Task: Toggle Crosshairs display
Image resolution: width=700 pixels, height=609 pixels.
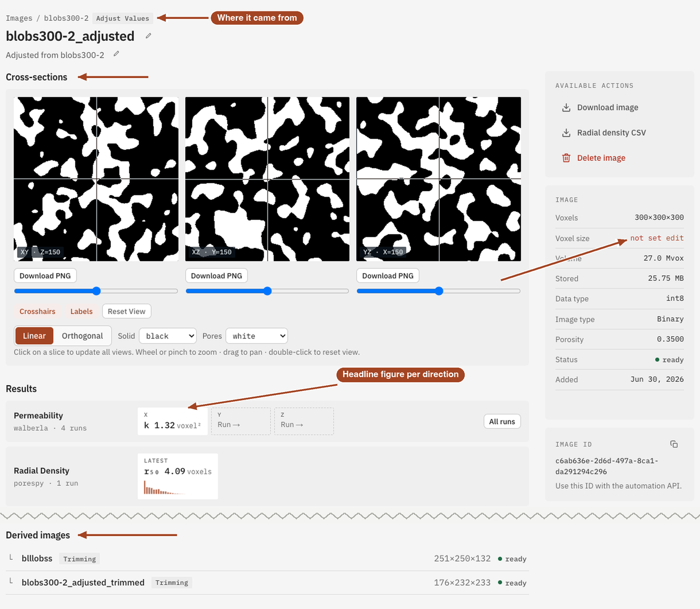Action: pos(37,311)
